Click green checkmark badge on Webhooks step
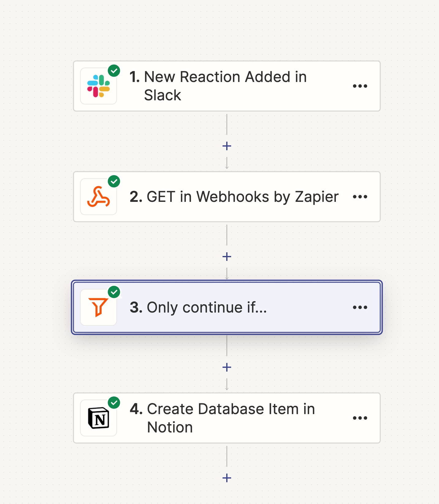439x504 pixels. click(x=114, y=182)
